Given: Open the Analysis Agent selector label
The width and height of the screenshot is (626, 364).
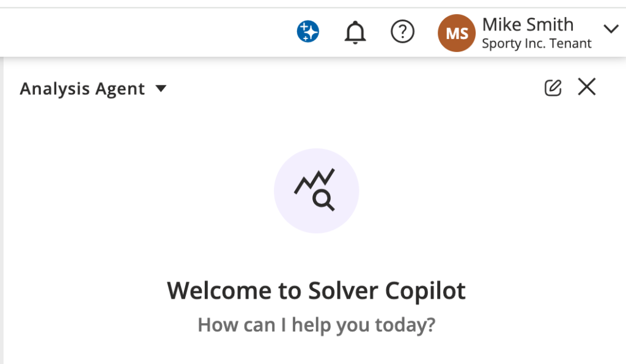Looking at the screenshot, I should click(x=82, y=89).
